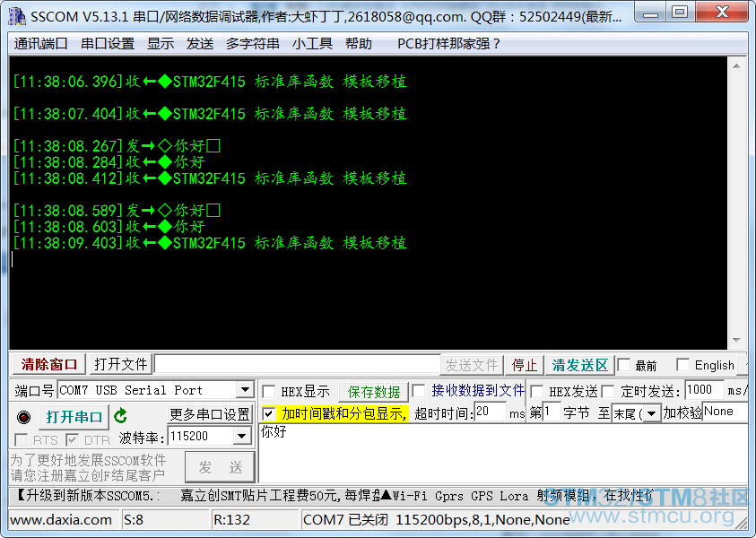756x538 pixels.
Task: Click the www.daxia.com status bar link
Action: point(61,520)
